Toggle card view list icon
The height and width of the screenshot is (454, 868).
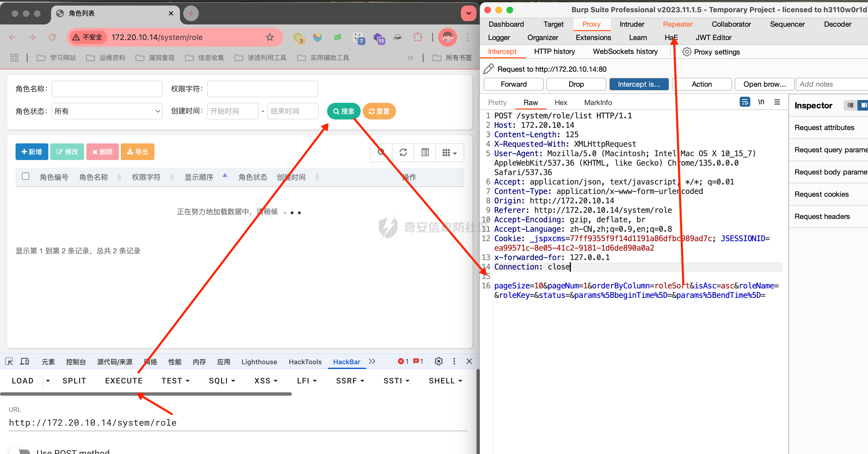[x=425, y=152]
